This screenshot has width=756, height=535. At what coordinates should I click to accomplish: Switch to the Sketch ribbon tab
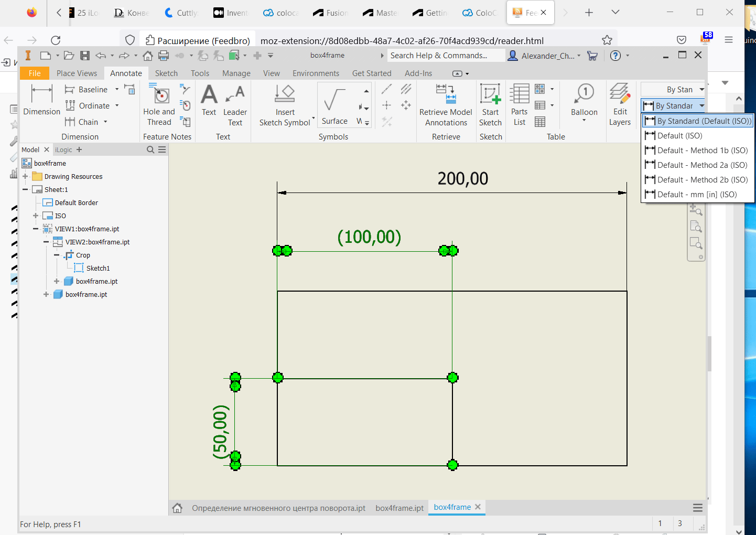coord(166,73)
